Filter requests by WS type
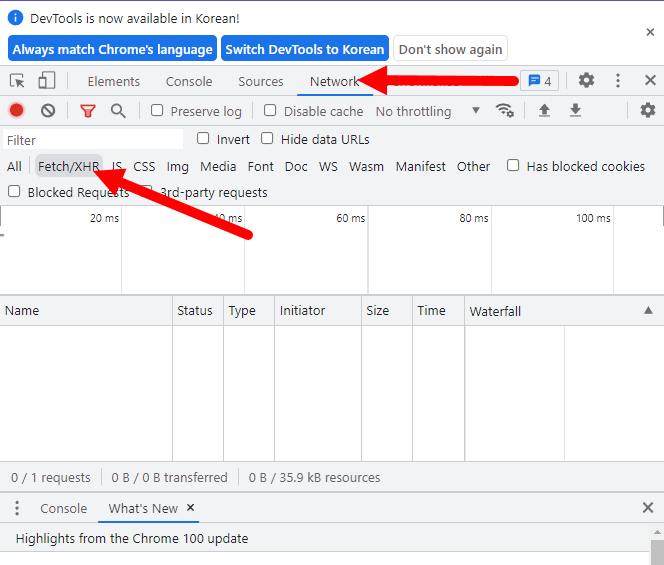Image resolution: width=664 pixels, height=565 pixels. pos(328,166)
